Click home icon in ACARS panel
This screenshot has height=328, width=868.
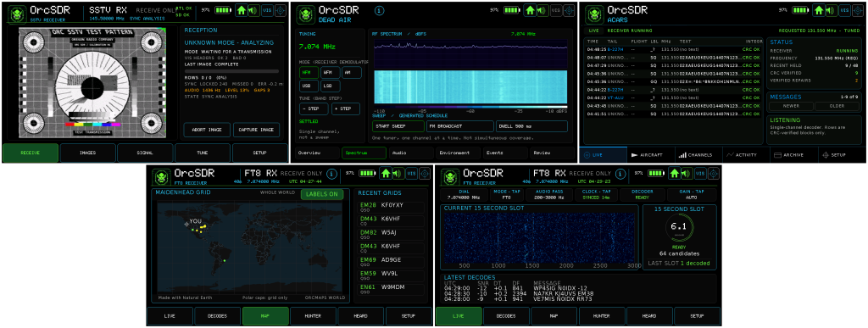click(818, 10)
